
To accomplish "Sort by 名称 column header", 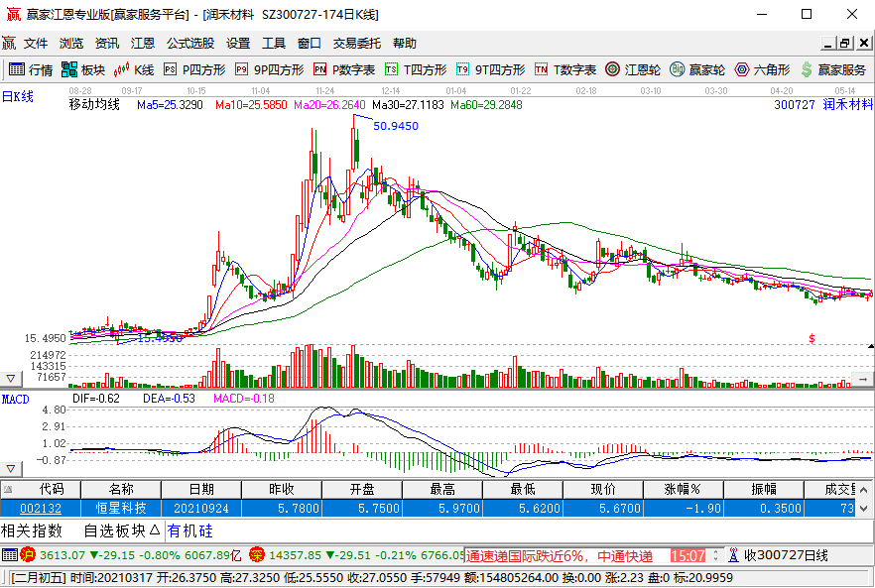I will [121, 489].
